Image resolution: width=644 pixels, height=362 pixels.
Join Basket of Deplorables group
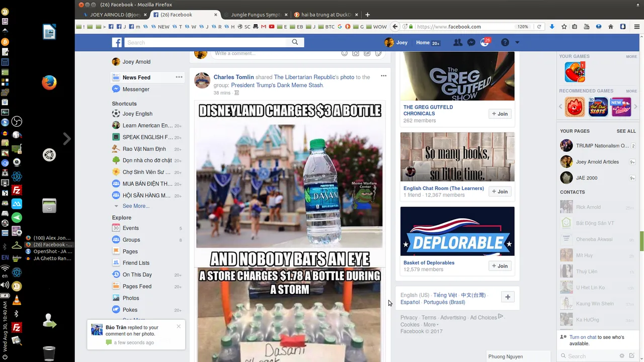(500, 266)
